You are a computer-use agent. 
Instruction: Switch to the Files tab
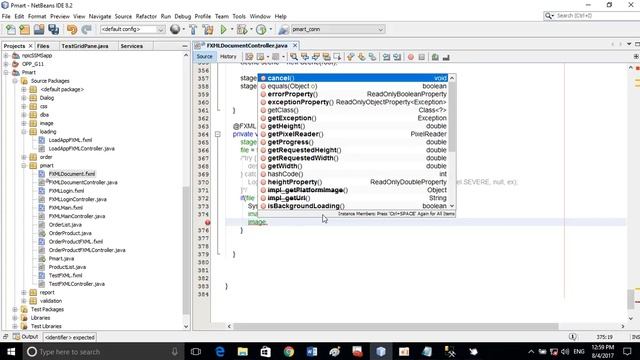coord(43,46)
